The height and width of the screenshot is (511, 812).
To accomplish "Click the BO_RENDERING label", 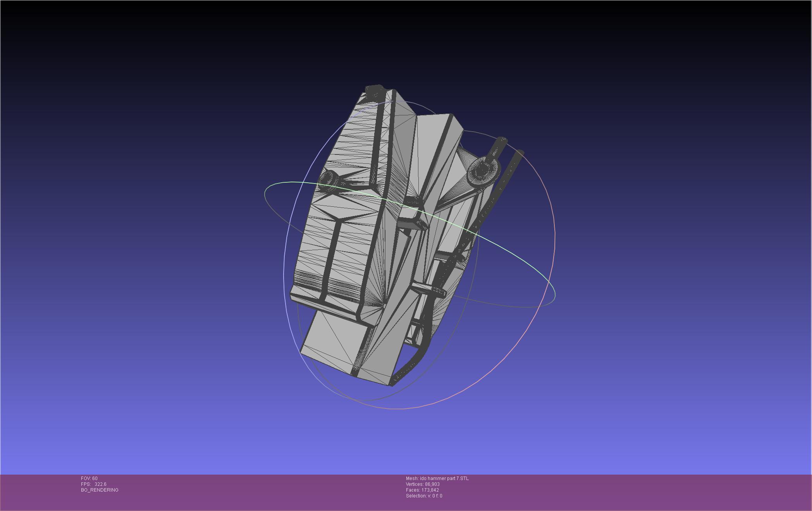I will click(x=100, y=490).
